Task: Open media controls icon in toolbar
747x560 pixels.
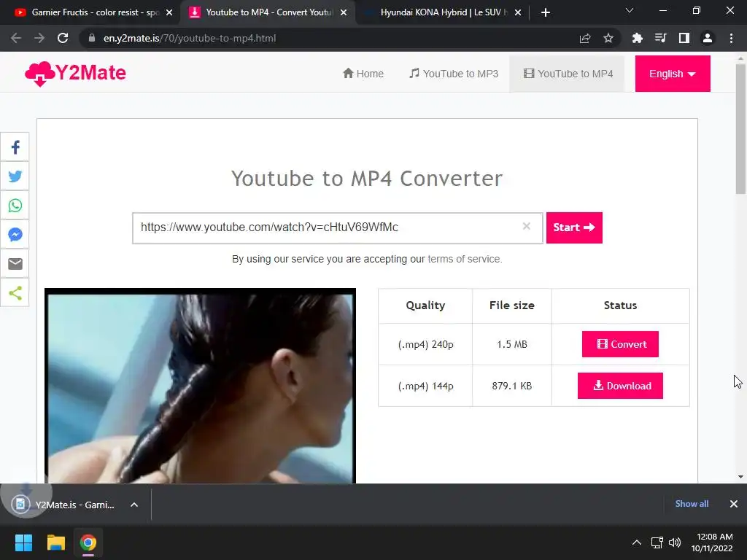Action: (661, 38)
